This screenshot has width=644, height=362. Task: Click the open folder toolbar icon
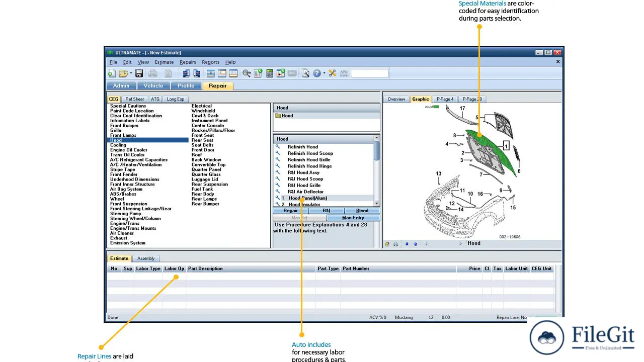[124, 73]
